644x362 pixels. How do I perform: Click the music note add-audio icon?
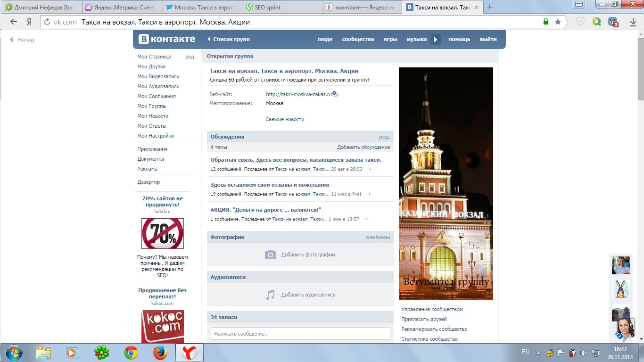pyautogui.click(x=270, y=295)
